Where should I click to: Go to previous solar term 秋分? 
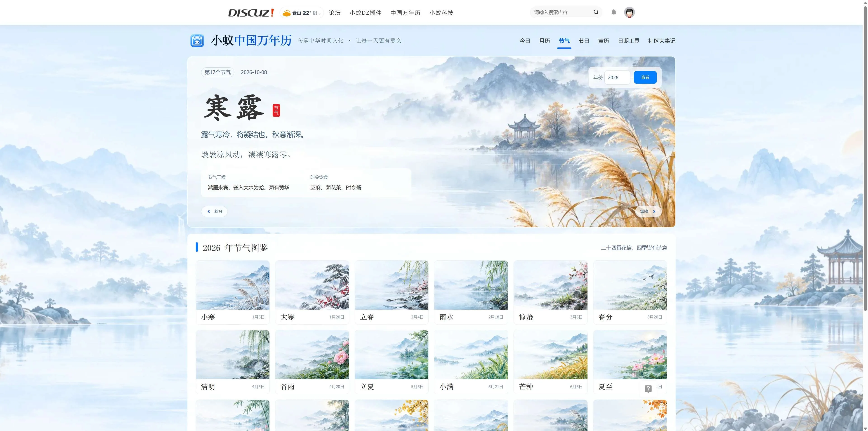214,211
